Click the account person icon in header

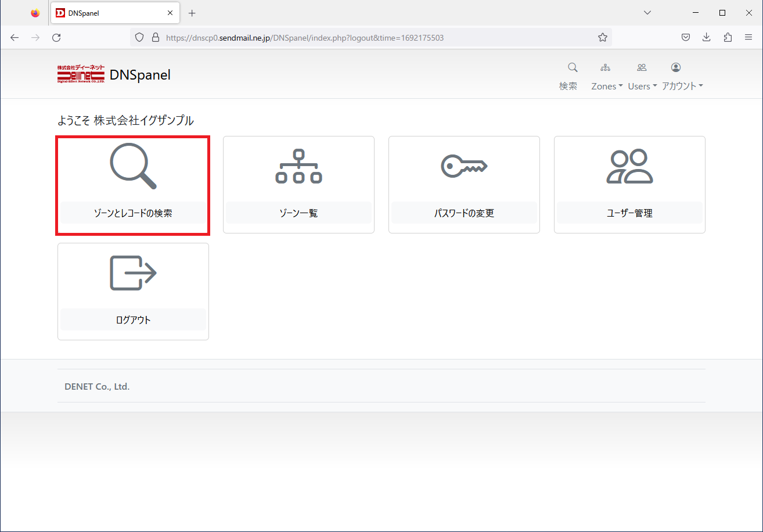coord(675,67)
